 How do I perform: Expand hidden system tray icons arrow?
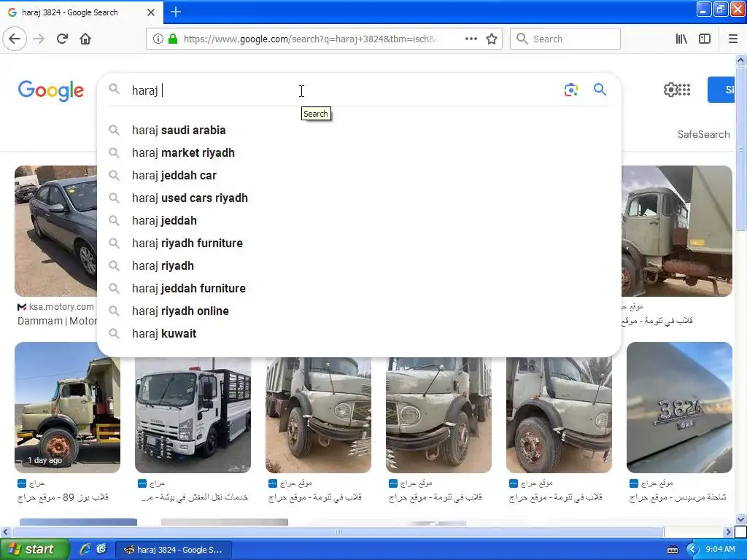[693, 550]
